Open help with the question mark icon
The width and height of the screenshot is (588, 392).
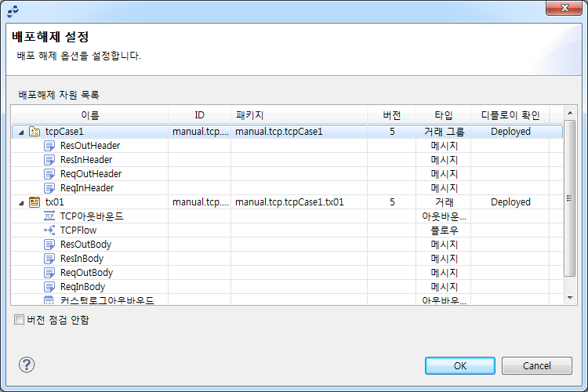tap(27, 365)
